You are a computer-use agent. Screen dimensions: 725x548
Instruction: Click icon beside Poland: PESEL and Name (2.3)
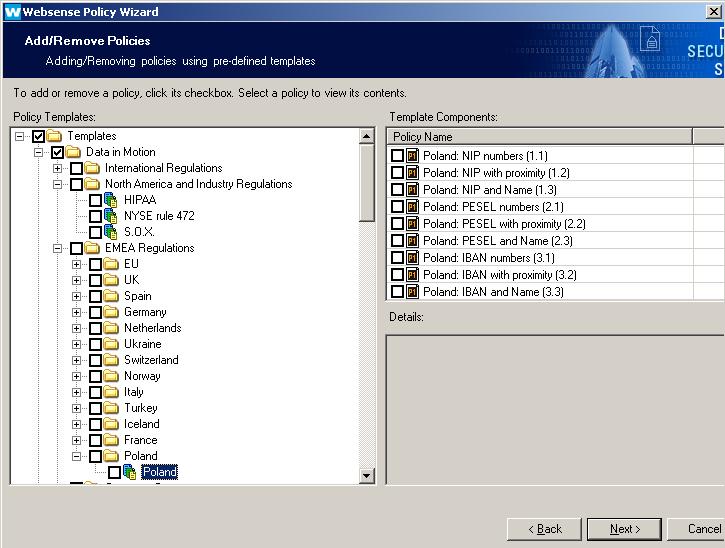tap(412, 240)
